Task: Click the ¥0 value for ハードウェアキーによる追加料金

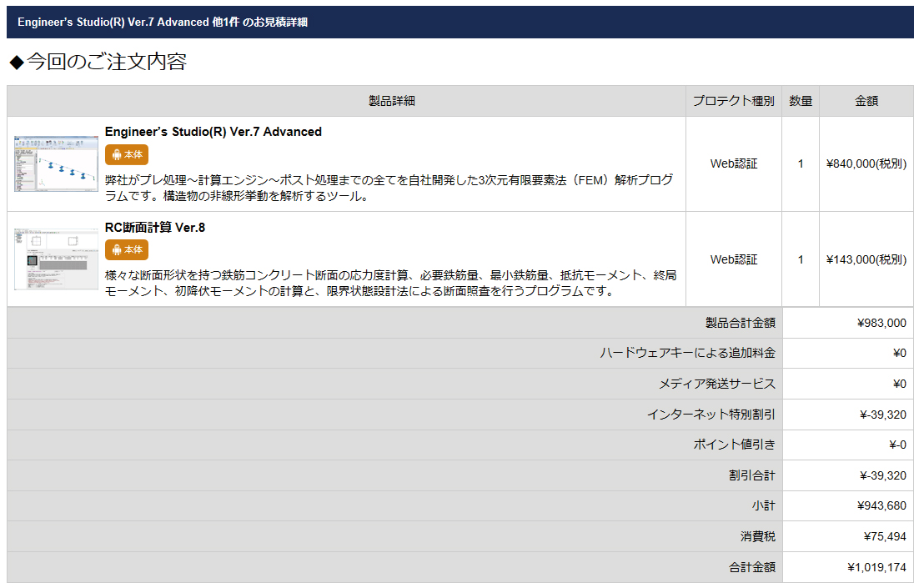Action: (900, 353)
